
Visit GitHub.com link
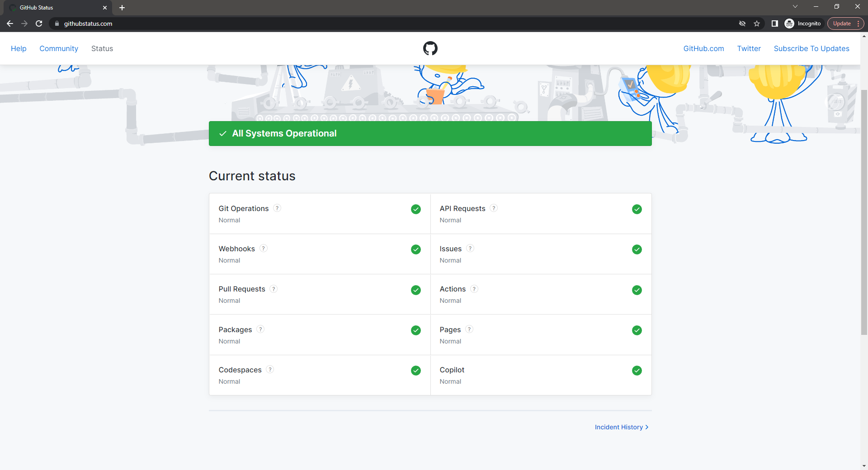[703, 48]
